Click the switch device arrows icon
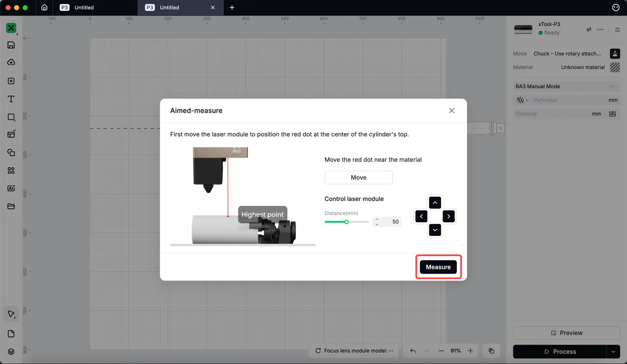 coord(589,30)
